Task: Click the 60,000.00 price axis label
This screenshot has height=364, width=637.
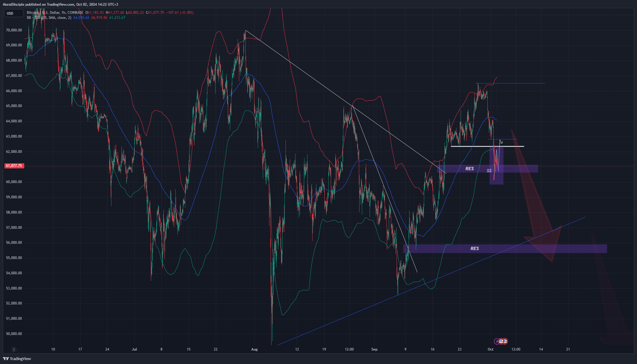Action: [14, 182]
